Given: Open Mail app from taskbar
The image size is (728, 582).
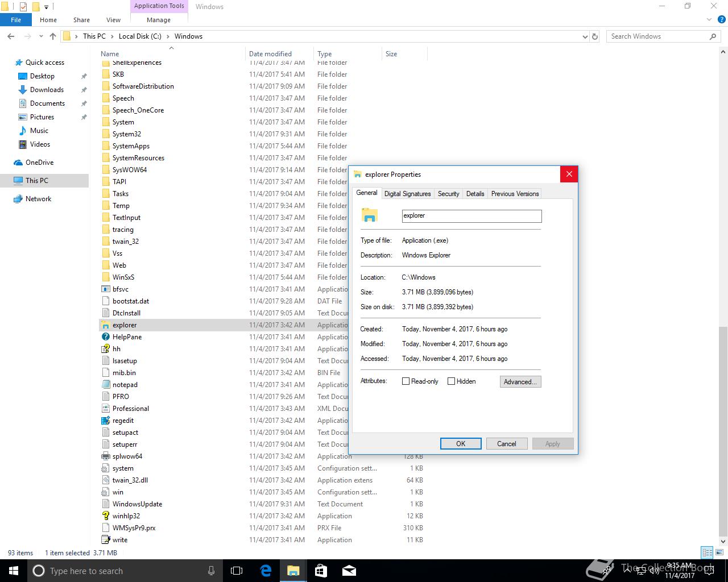Looking at the screenshot, I should (x=349, y=571).
